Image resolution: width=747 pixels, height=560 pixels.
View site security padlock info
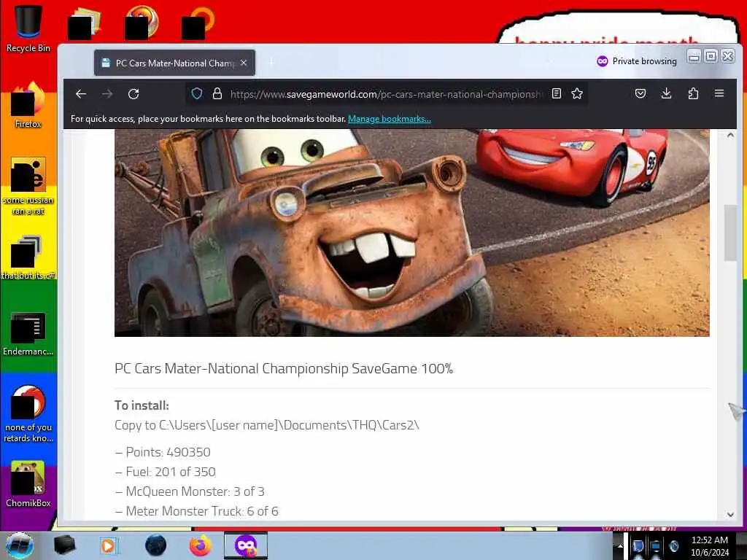tap(217, 94)
